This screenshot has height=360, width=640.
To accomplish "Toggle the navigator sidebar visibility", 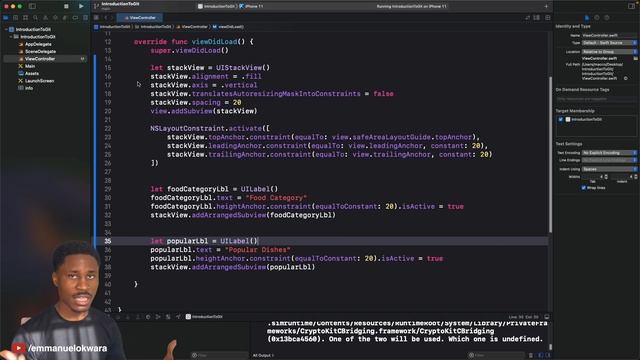I will coord(32,7).
